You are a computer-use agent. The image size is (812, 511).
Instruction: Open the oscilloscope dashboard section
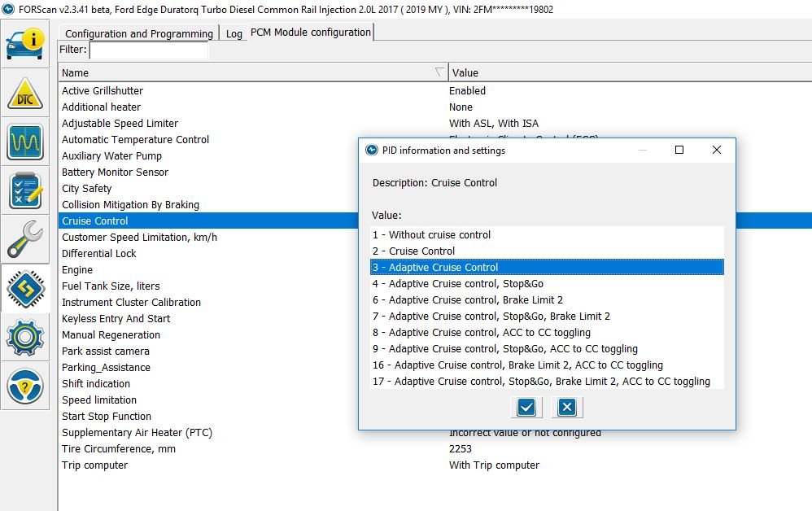[26, 142]
